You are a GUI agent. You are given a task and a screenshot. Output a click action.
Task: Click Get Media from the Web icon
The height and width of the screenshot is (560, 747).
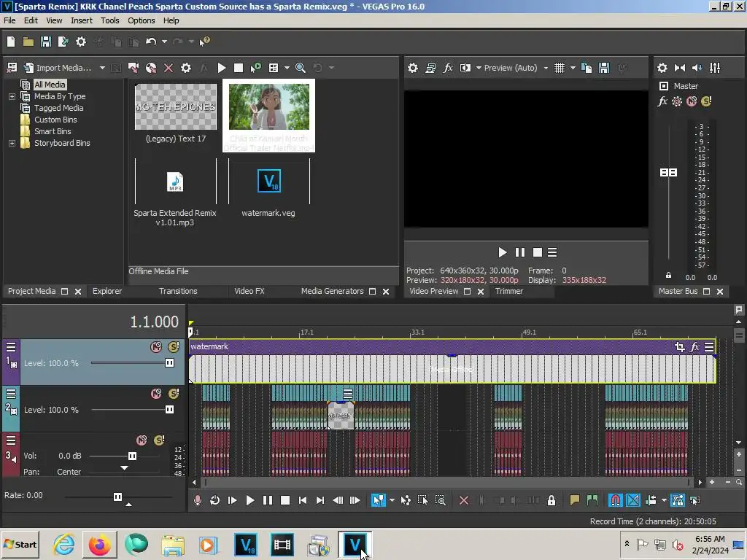[x=151, y=68]
